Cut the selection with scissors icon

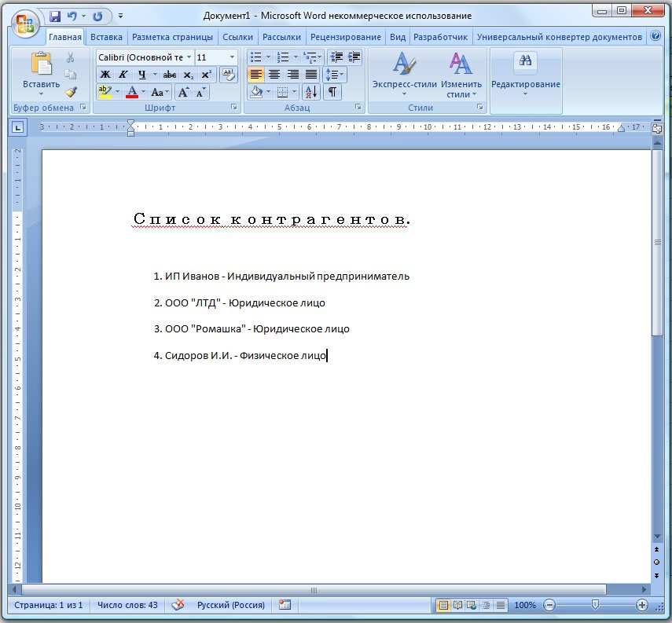(70, 57)
